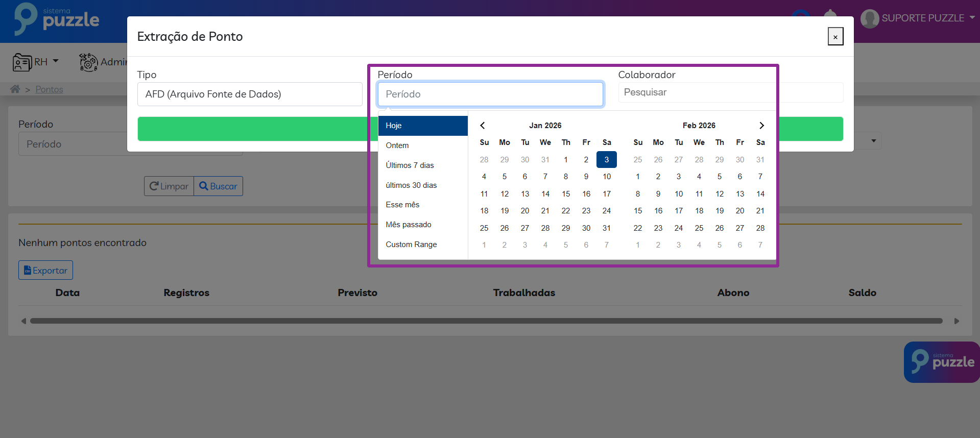The image size is (980, 438).
Task: Click the Exportar button
Action: pos(46,271)
